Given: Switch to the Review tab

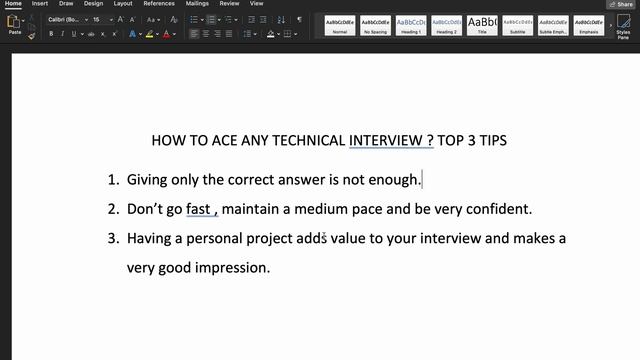Looking at the screenshot, I should click(229, 4).
